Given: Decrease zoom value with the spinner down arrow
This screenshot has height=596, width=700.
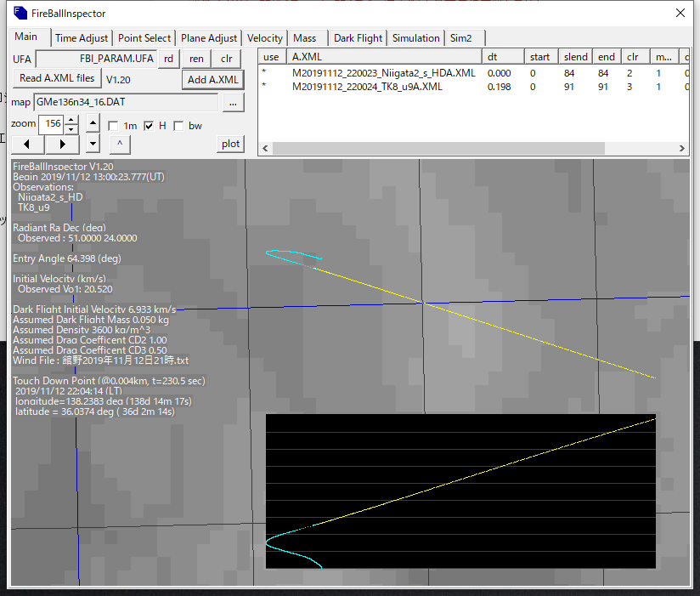Looking at the screenshot, I should coord(71,129).
